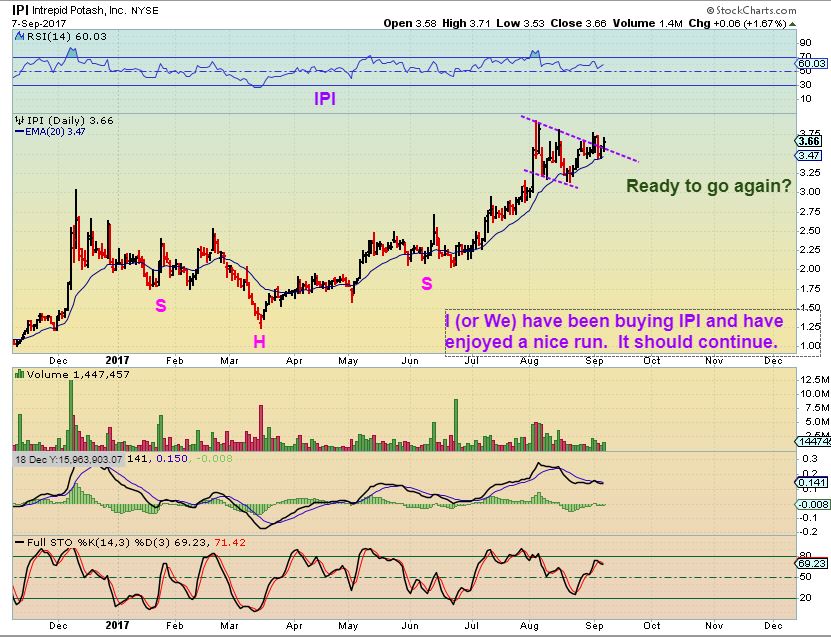Click the -0.008 histogram tag on right axis

813,504
